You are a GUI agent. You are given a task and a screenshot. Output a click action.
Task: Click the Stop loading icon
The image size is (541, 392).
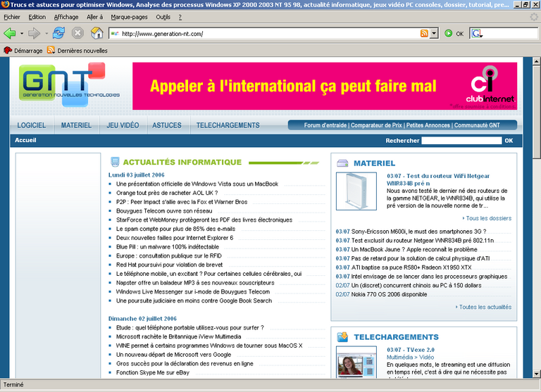pos(77,33)
